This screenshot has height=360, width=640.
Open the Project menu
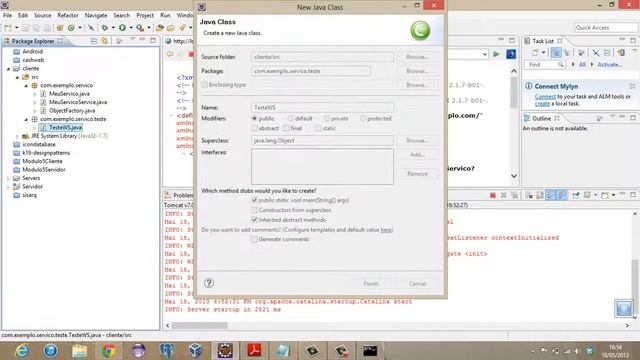click(145, 15)
